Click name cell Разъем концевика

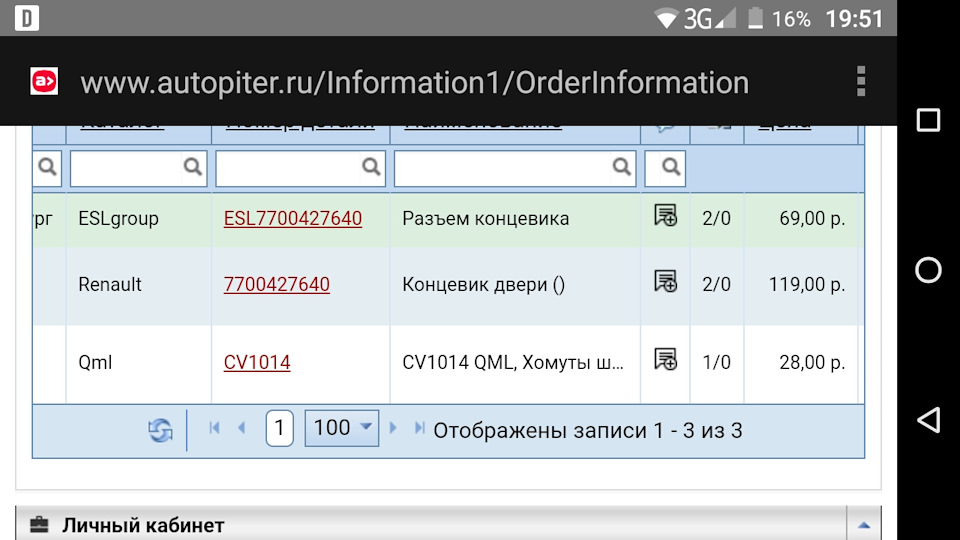tap(486, 219)
